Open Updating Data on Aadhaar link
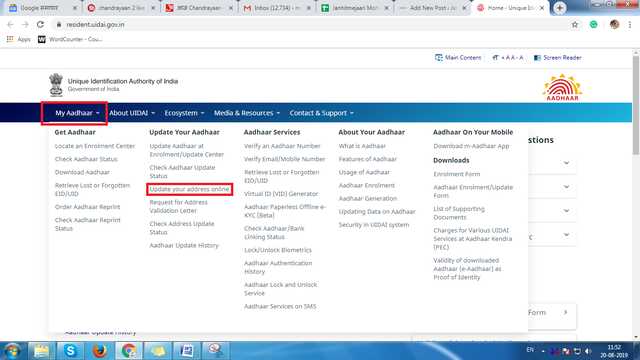Screen dimensions: 640x360 point(377,212)
